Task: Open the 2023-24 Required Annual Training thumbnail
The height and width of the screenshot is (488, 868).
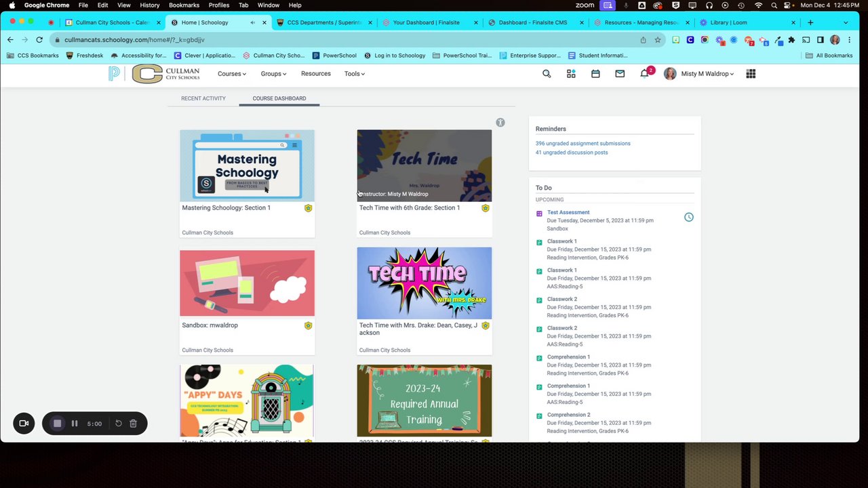Action: click(x=425, y=401)
